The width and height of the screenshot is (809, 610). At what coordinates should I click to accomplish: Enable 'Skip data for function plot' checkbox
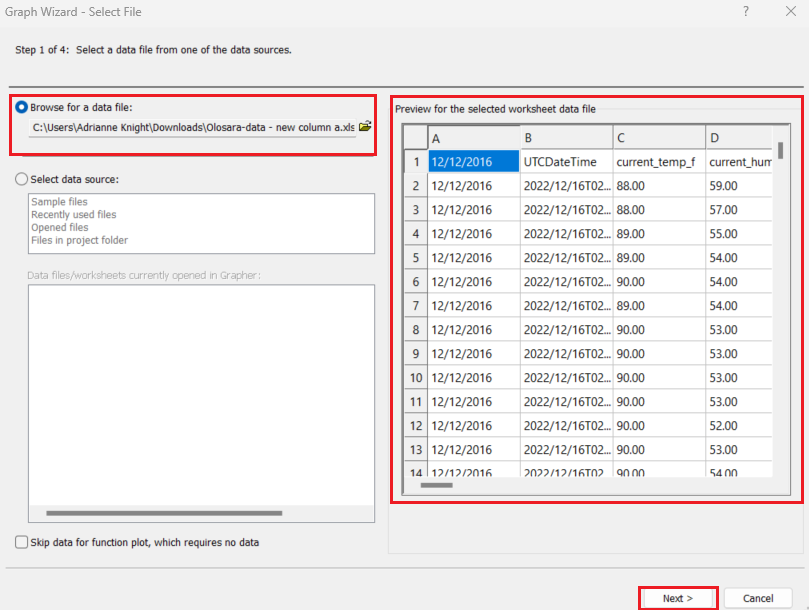pyautogui.click(x=21, y=542)
